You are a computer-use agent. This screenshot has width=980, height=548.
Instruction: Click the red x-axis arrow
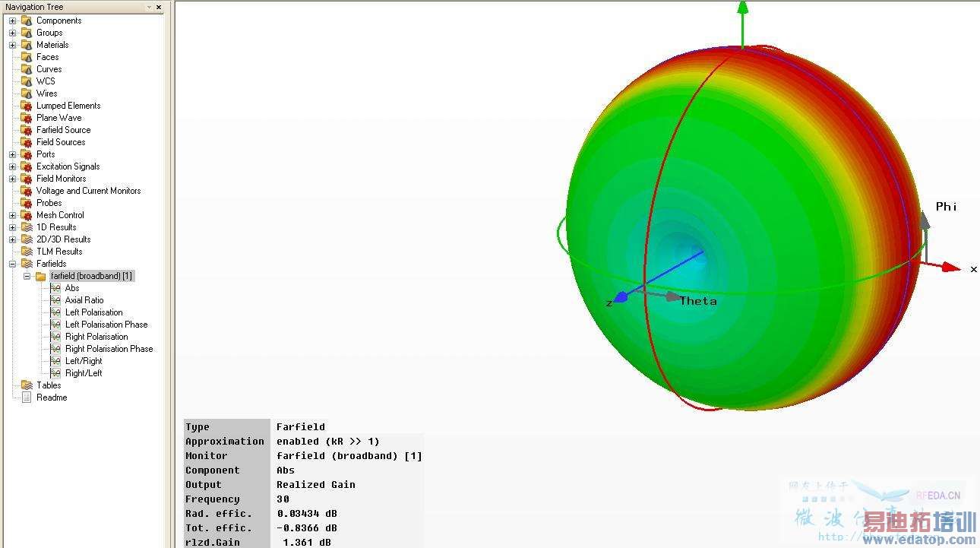[x=949, y=267]
